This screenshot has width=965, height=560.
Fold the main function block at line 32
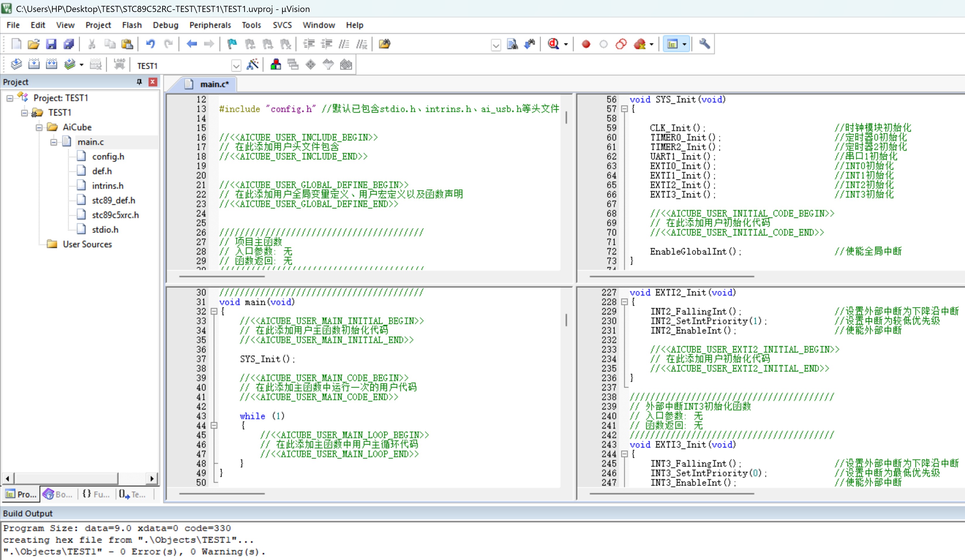tap(214, 311)
